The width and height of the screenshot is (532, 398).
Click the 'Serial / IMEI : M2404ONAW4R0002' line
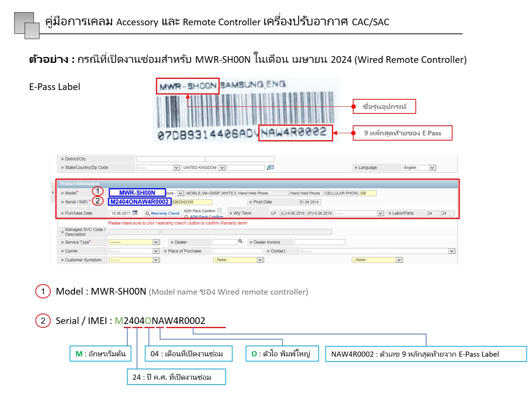[x=130, y=321]
